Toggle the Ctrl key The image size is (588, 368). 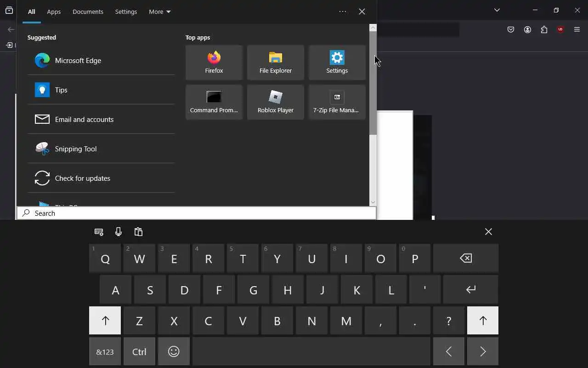click(139, 351)
